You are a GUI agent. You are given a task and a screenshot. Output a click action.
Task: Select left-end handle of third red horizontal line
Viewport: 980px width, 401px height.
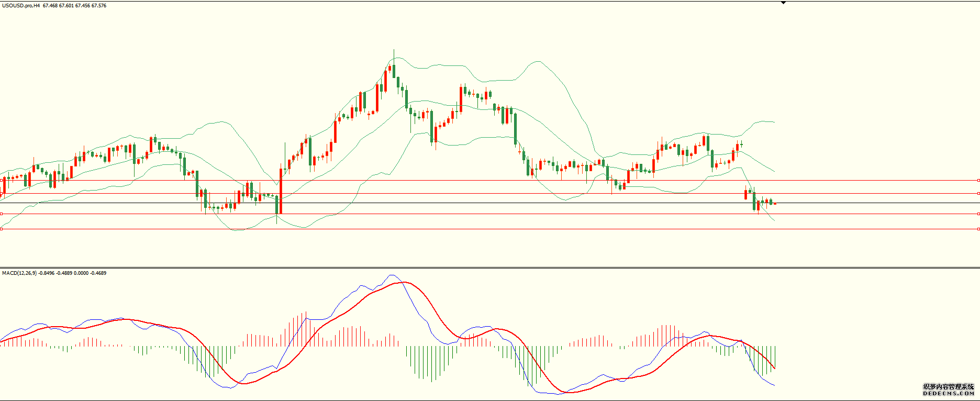tap(2, 214)
